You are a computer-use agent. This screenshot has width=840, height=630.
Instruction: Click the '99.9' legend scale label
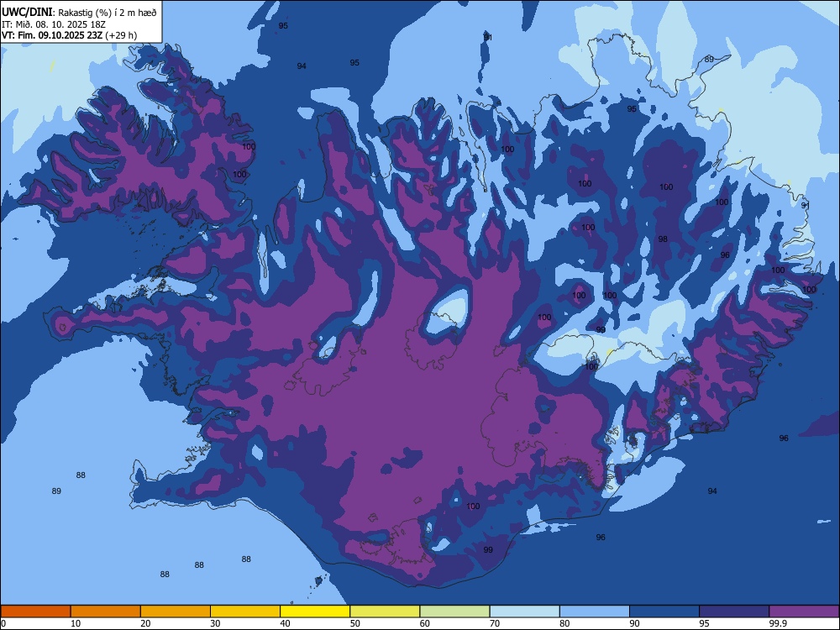point(778,623)
